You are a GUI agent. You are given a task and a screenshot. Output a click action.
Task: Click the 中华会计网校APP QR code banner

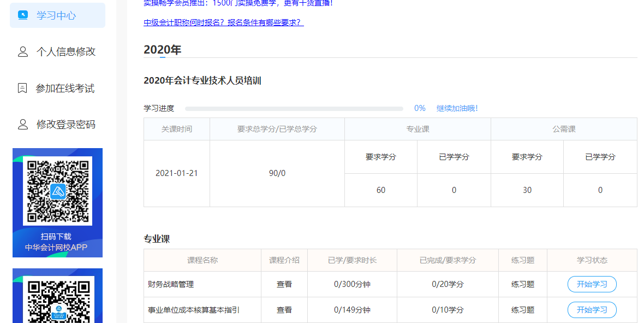(x=57, y=203)
